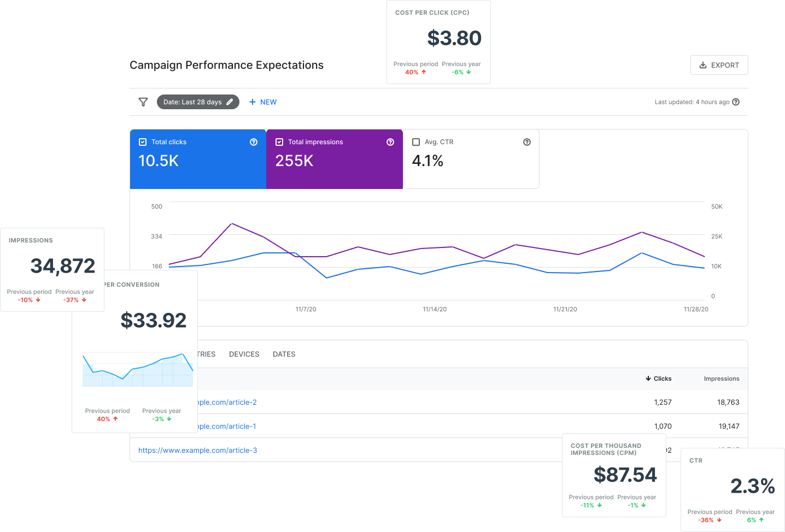Click the 255K total impressions value
This screenshot has height=532, width=785.
click(x=294, y=161)
